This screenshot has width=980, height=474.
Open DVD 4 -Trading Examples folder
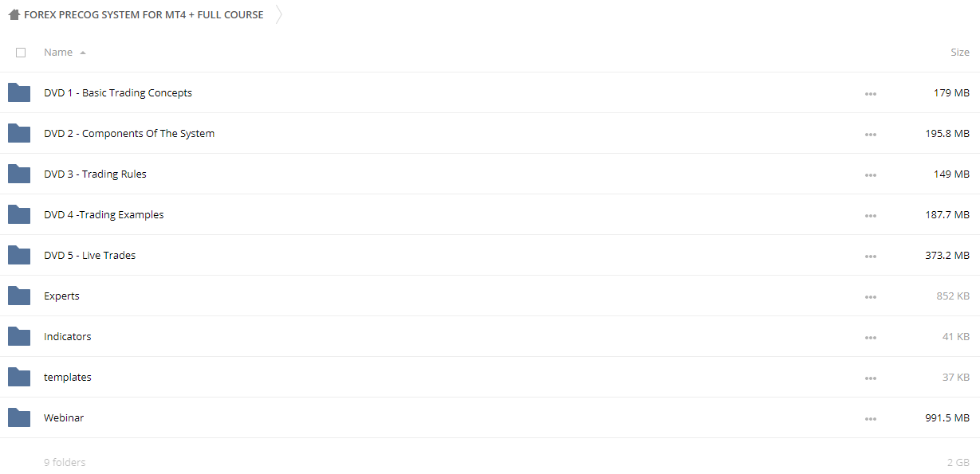(x=104, y=214)
